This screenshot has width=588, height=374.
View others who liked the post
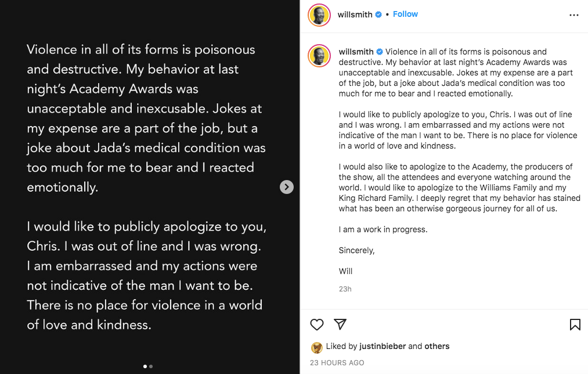pyautogui.click(x=437, y=346)
